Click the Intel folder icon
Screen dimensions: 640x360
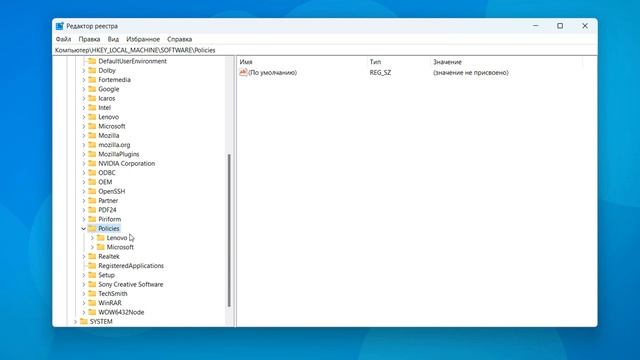point(92,108)
